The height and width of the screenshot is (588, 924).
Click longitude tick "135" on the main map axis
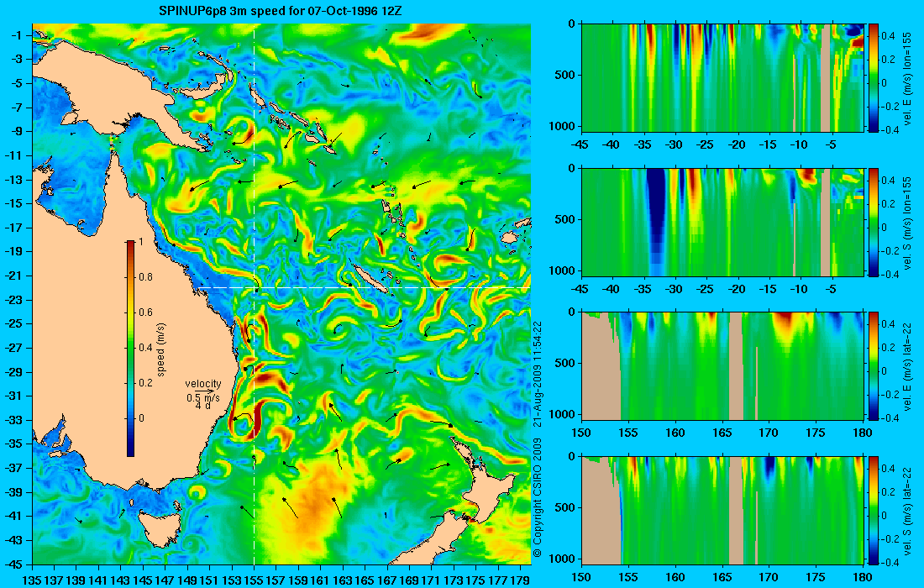click(x=31, y=580)
